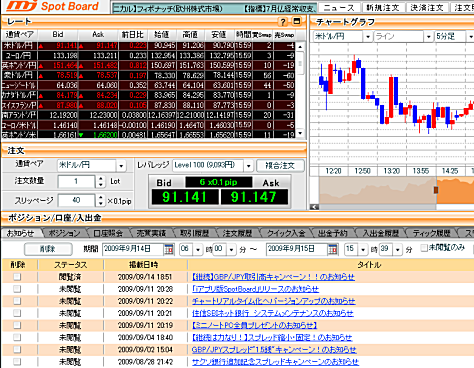
Task: Click the 複合注文 button
Action: tap(280, 166)
